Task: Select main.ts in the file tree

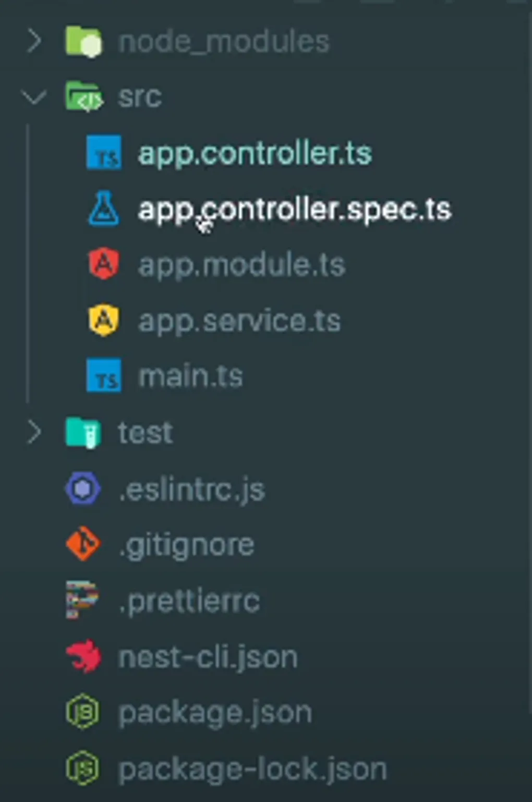Action: pyautogui.click(x=190, y=376)
